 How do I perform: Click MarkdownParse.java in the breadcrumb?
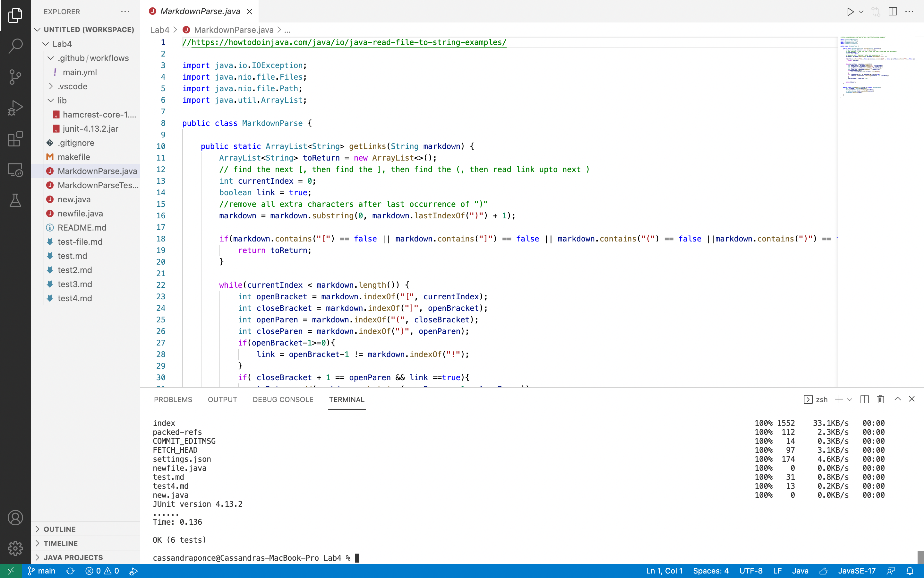point(233,30)
